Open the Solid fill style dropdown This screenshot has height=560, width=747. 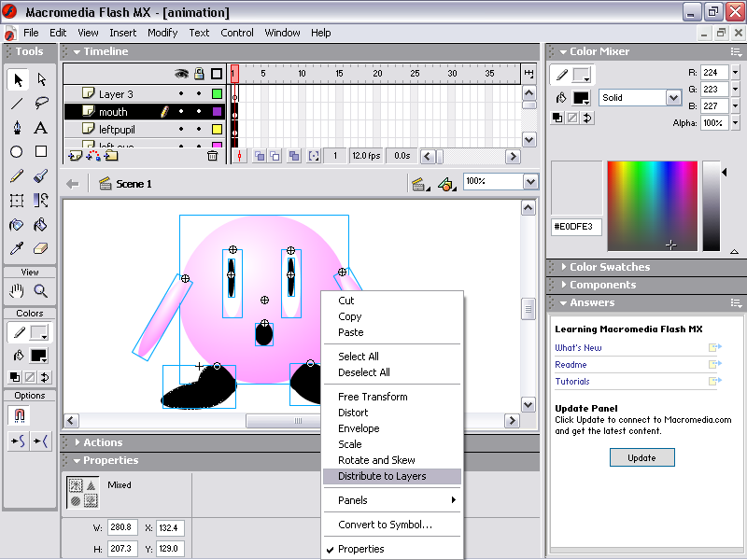pos(673,97)
